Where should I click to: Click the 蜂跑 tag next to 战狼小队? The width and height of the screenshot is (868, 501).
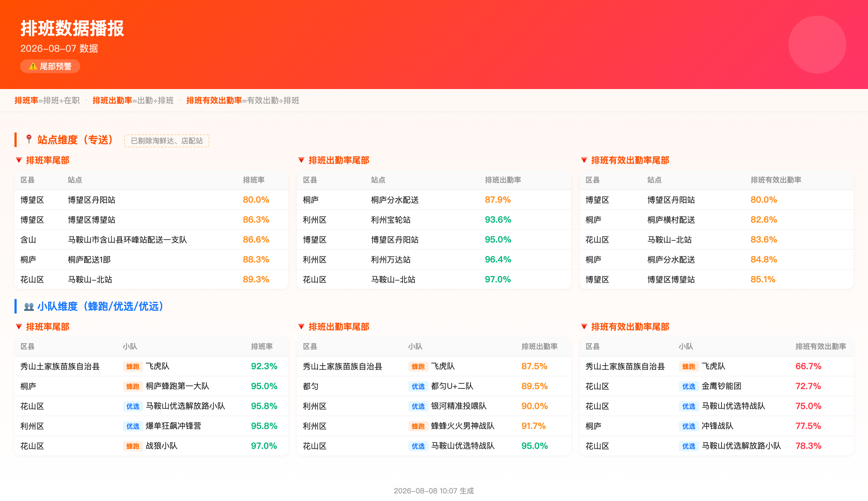[133, 446]
